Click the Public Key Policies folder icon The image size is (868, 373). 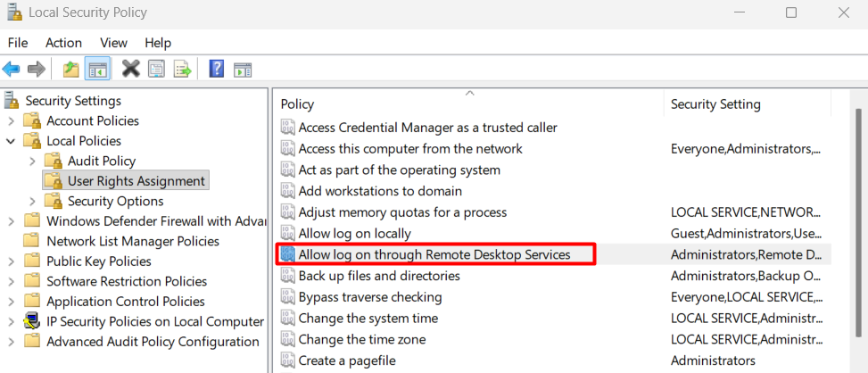[32, 261]
